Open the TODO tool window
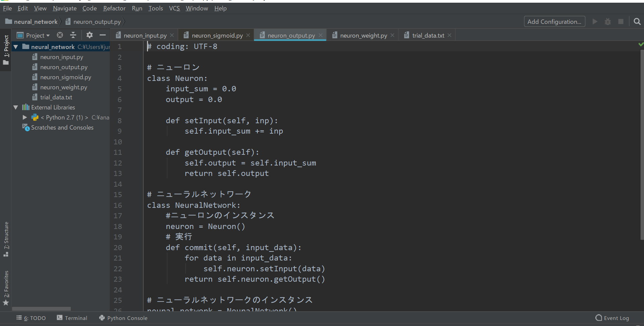Viewport: 644px width, 326px height. pyautogui.click(x=31, y=318)
